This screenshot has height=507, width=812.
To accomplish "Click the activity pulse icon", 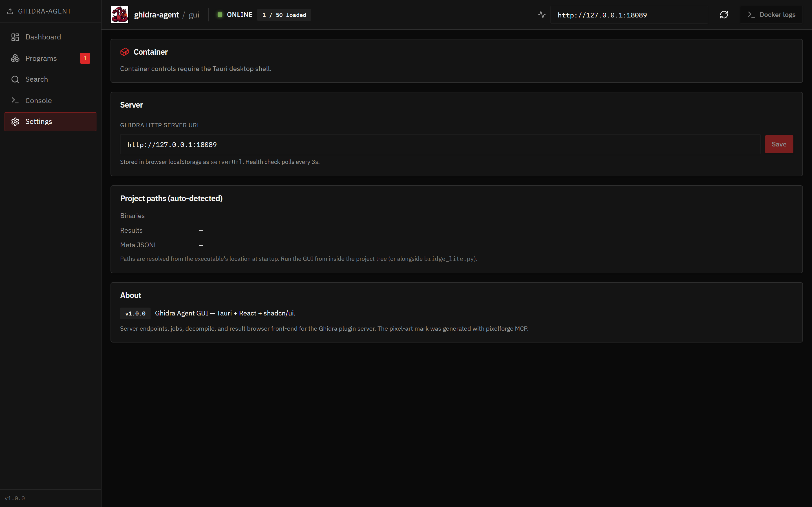I will (542, 15).
